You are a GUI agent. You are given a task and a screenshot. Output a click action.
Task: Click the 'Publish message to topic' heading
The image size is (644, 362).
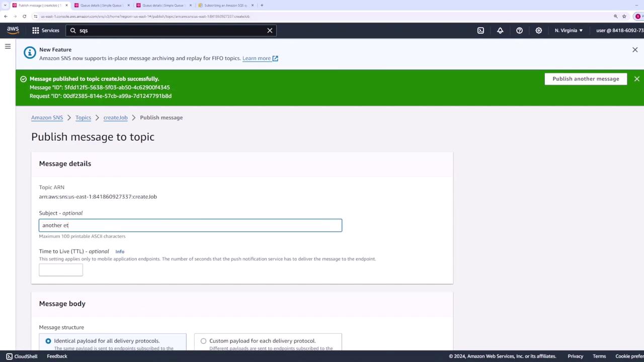93,137
